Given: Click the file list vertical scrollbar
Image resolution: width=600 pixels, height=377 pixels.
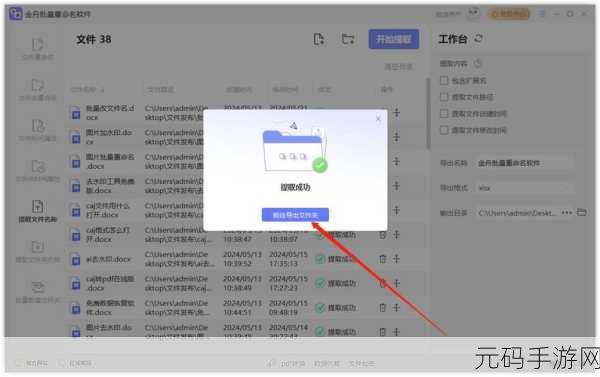Looking at the screenshot, I should point(428,114).
